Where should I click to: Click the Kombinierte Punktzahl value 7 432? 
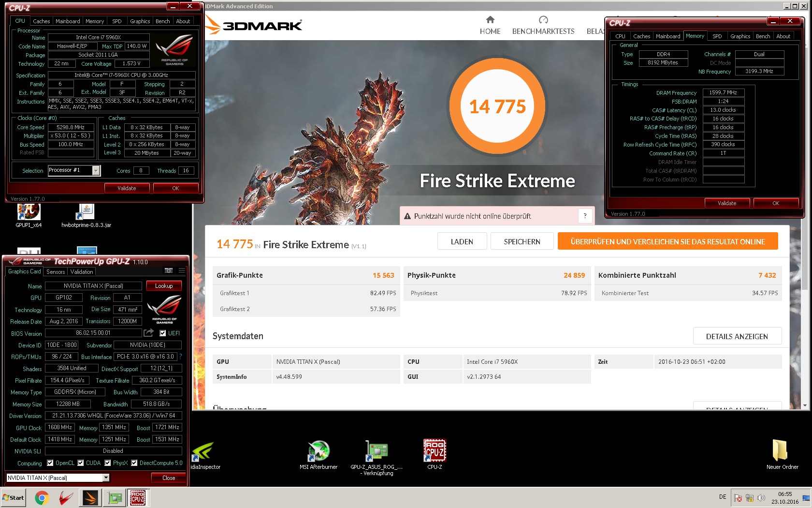tap(767, 275)
